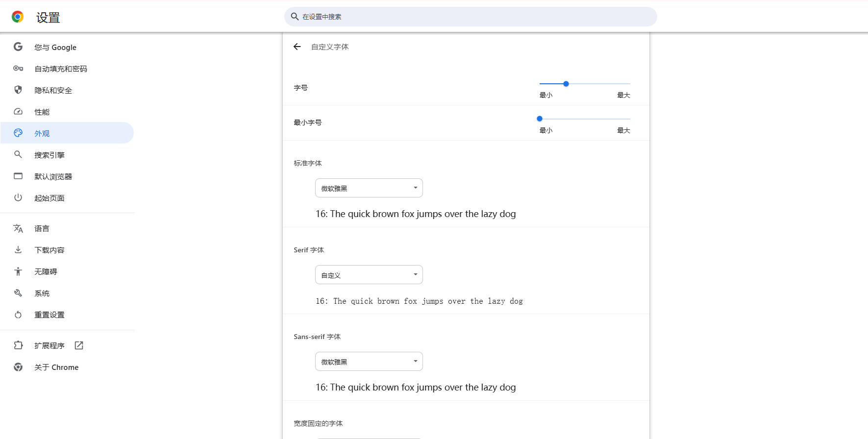Click the reset icon for 重置设置

18,315
